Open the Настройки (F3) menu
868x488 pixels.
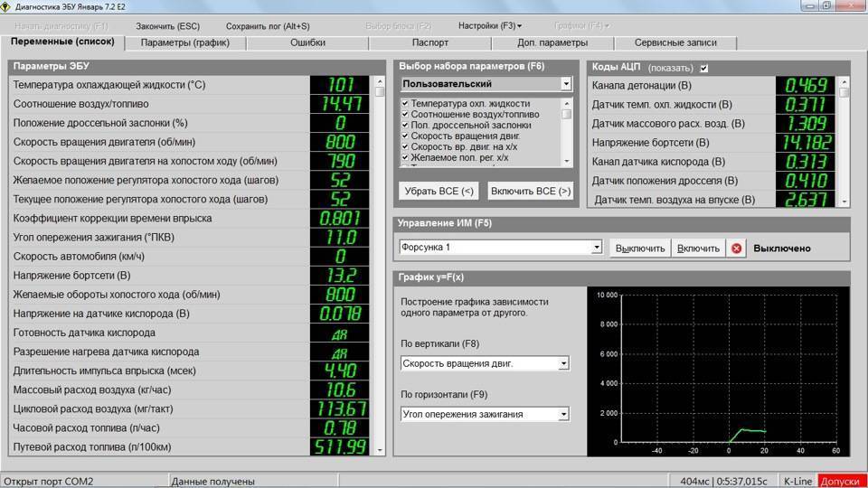(489, 26)
